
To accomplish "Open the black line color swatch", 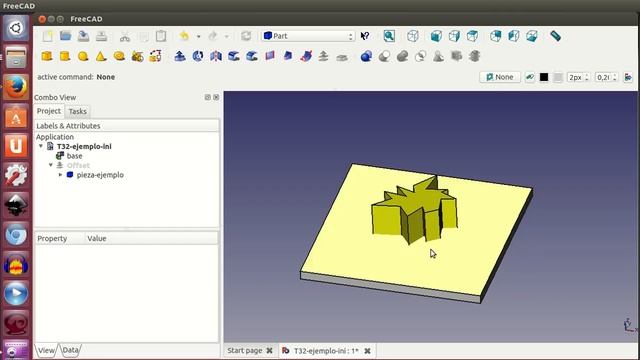I will point(544,77).
